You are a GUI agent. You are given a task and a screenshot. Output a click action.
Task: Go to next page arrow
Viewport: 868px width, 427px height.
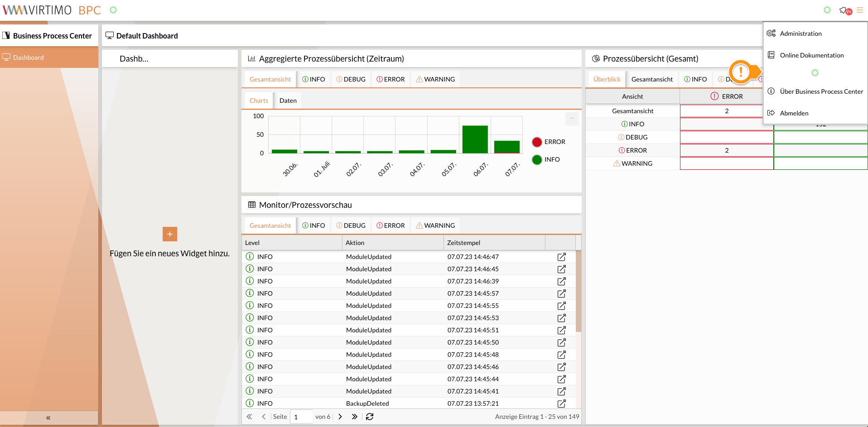click(x=340, y=417)
